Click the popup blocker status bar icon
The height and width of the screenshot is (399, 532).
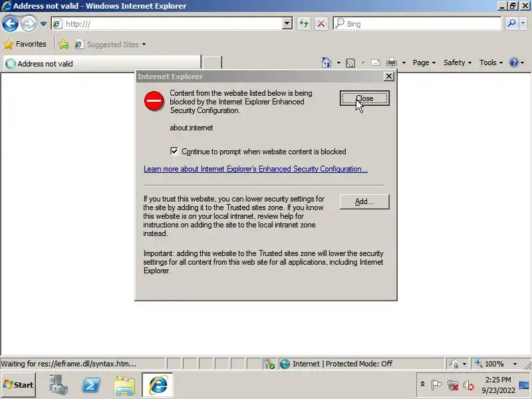point(269,364)
